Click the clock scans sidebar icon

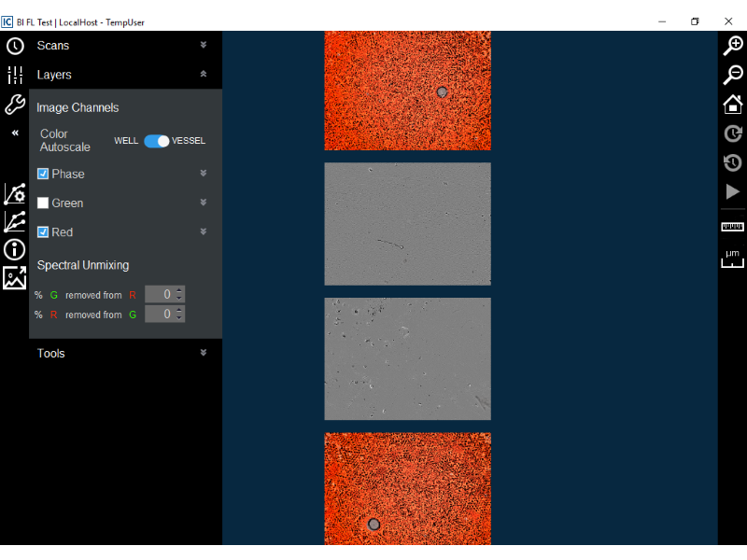click(15, 47)
